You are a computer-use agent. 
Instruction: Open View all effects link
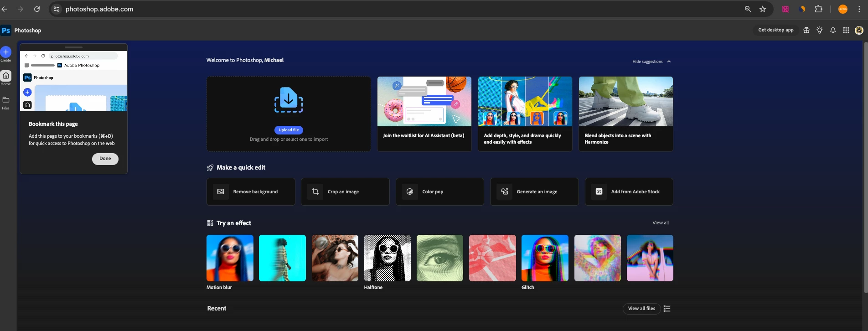[x=661, y=223]
